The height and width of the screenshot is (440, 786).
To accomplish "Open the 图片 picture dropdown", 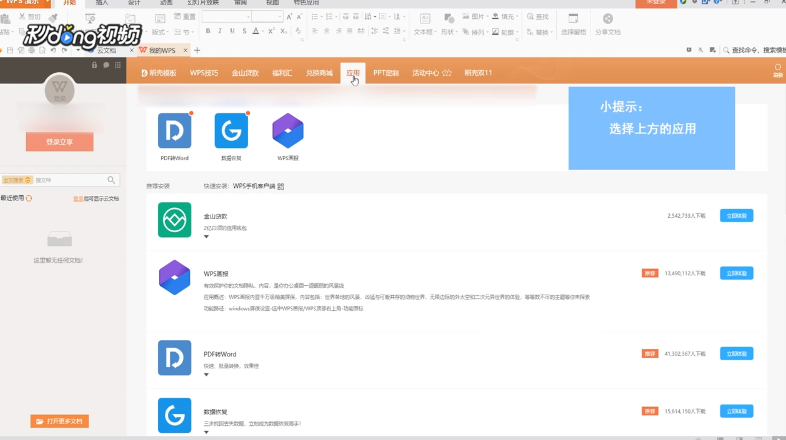I will [474, 17].
